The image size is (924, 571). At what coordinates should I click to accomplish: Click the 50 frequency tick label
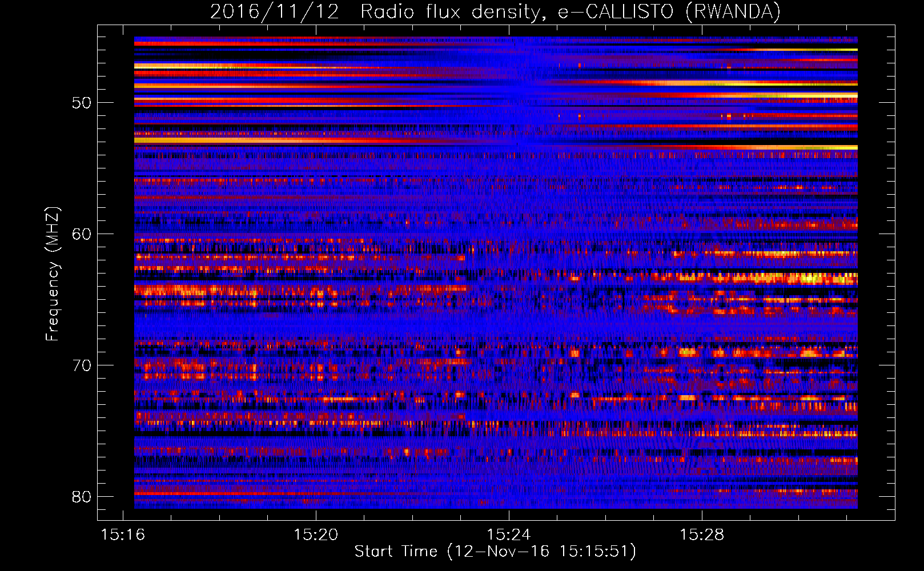point(82,103)
